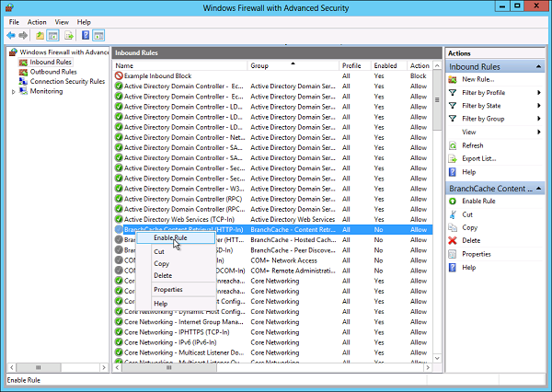552x392 pixels.
Task: Toggle Show/Hide Action Pane toolbar icon
Action: coord(98,35)
